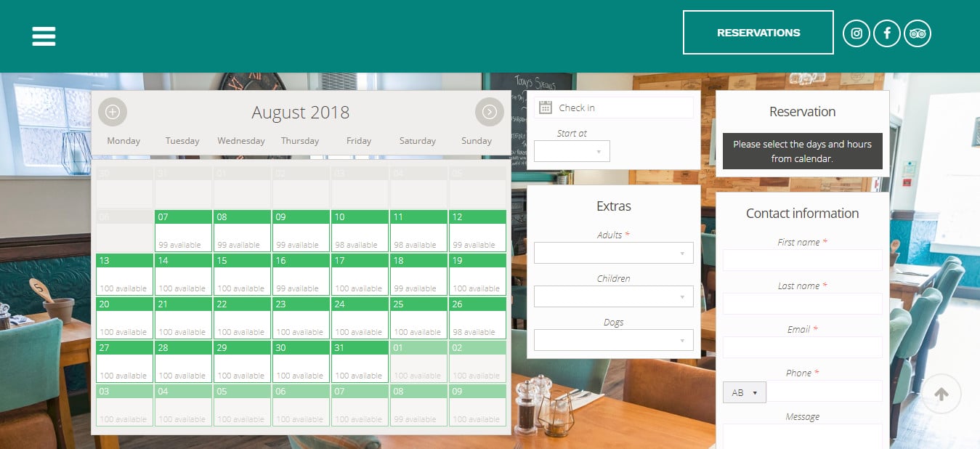Select September 02 faded day cell
The height and width of the screenshot is (449, 980).
(477, 362)
